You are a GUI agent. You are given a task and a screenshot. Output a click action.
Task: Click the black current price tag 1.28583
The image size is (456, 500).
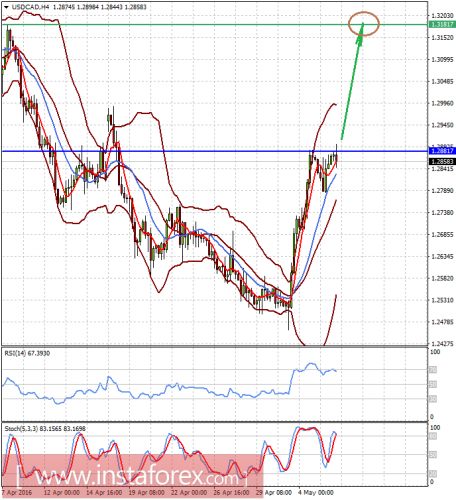click(x=442, y=162)
